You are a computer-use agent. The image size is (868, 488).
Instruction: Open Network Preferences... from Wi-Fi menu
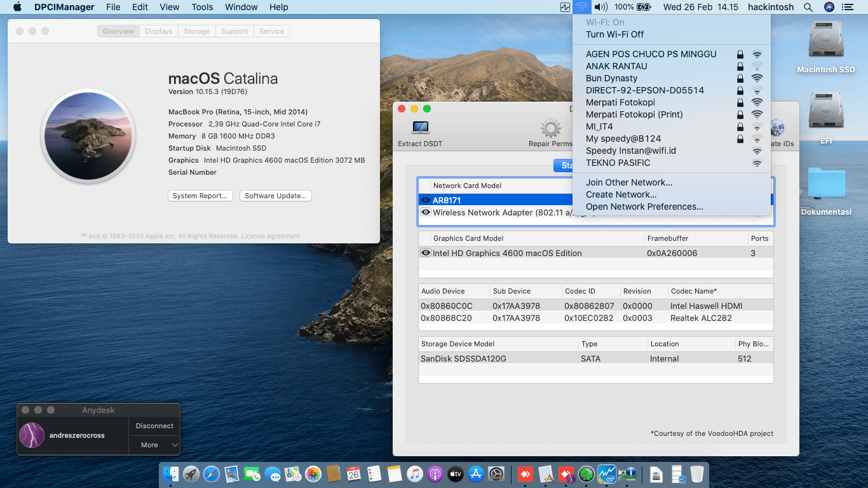pyautogui.click(x=671, y=207)
